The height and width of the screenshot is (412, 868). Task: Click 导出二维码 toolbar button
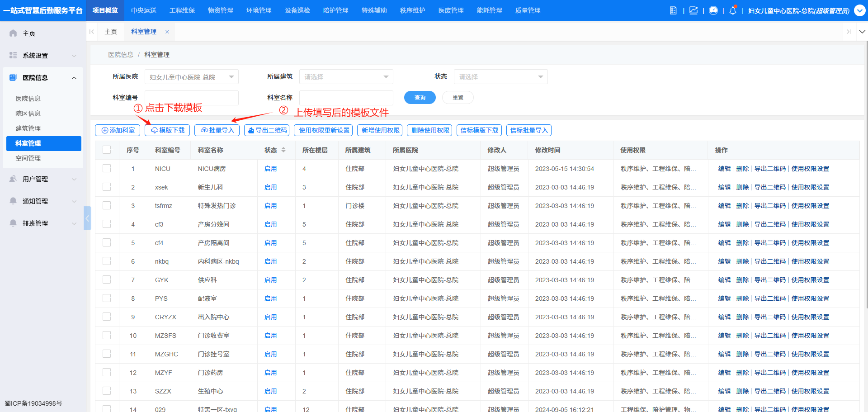pos(267,130)
